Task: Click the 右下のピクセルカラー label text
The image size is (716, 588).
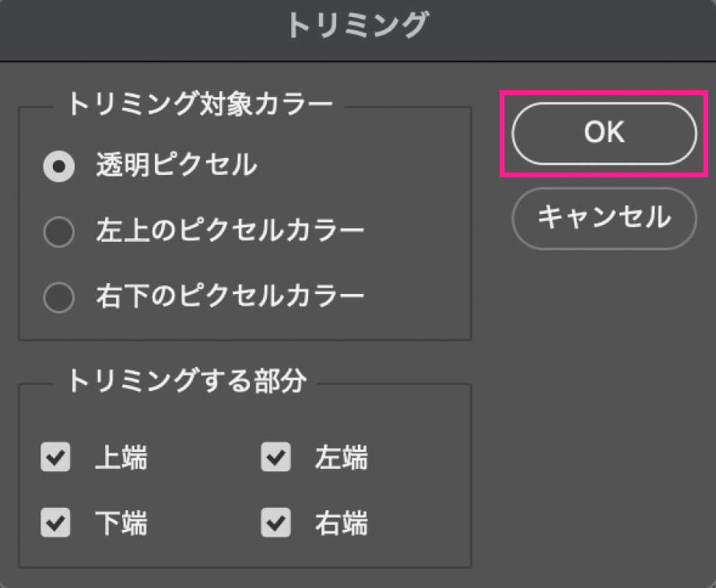Action: pos(230,296)
